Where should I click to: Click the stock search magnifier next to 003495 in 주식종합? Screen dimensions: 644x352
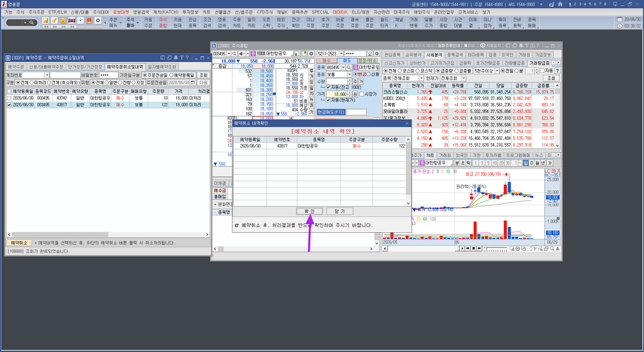point(235,54)
